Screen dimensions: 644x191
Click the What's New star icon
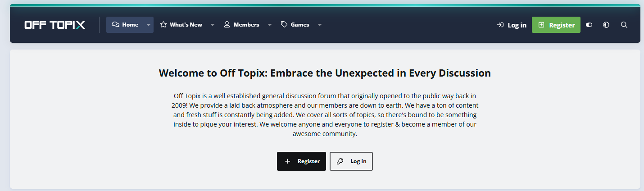coord(163,25)
